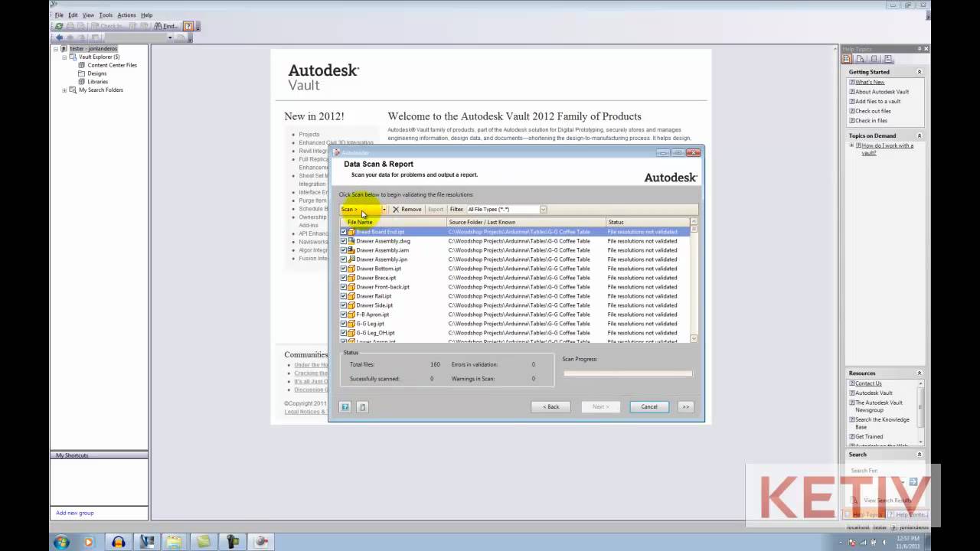Uncheck the Drawer Assembly.ipn checkbox

344,259
